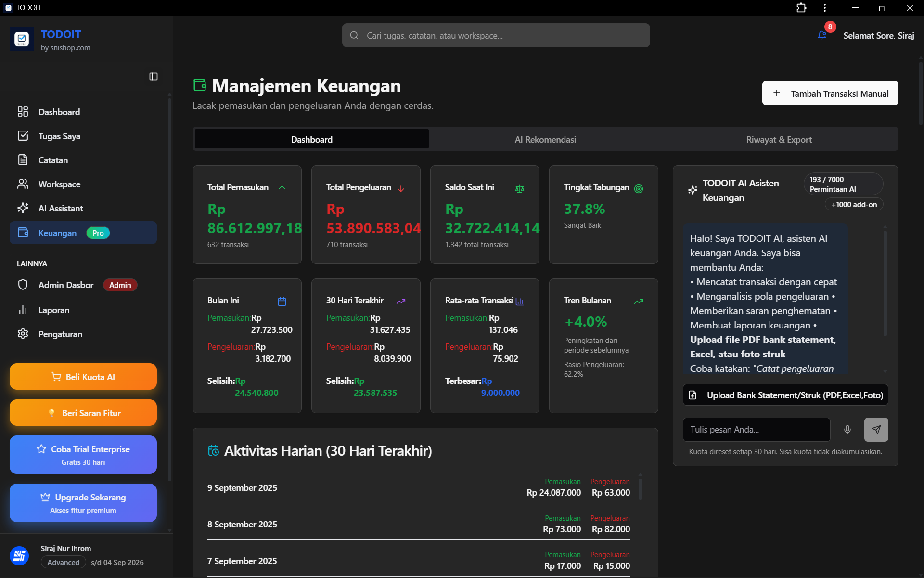Send the chat message with the send icon
Screen dimensions: 924x578
[x=876, y=429]
